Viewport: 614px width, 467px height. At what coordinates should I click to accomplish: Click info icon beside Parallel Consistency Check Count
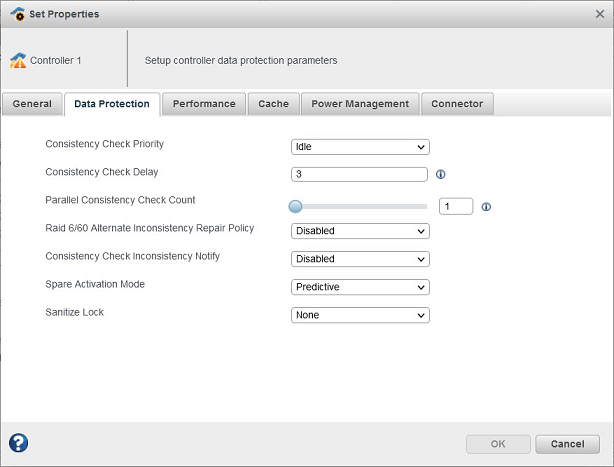coord(486,207)
